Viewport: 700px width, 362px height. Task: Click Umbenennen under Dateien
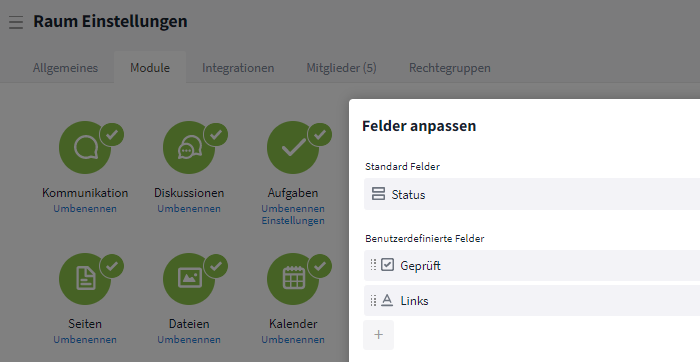pos(189,340)
